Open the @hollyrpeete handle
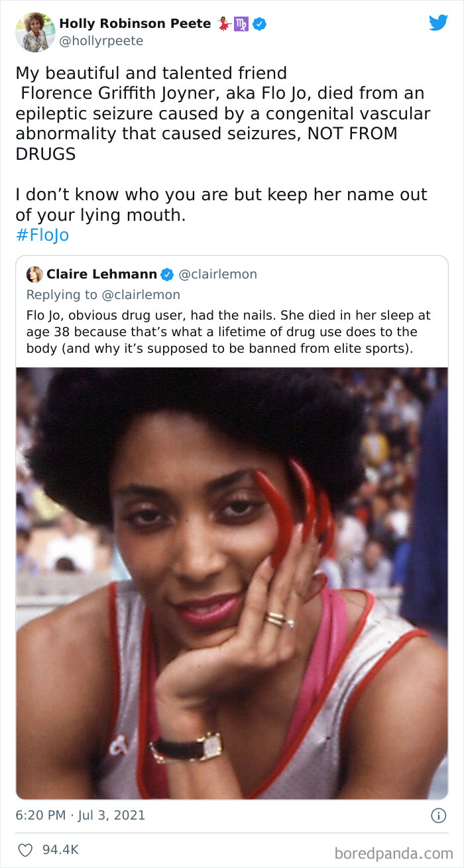The width and height of the screenshot is (464, 868). click(x=101, y=41)
